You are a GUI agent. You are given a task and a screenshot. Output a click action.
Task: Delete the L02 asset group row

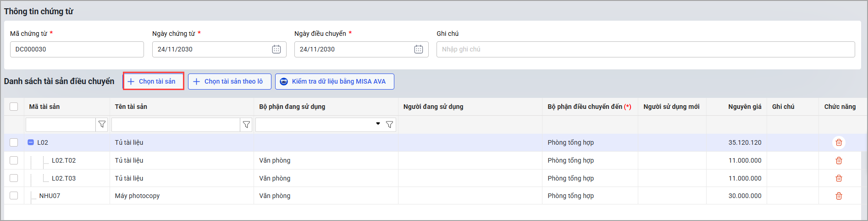pos(839,142)
